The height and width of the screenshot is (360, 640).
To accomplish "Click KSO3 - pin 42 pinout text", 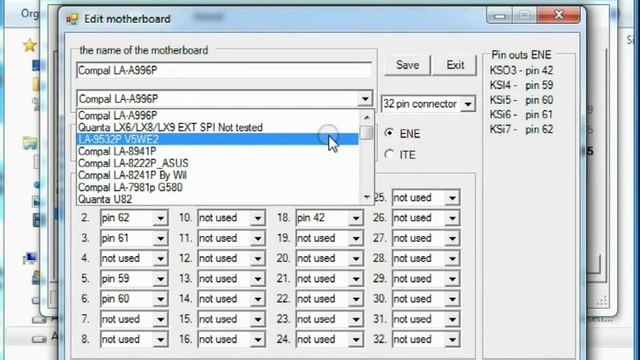I will pos(521,71).
